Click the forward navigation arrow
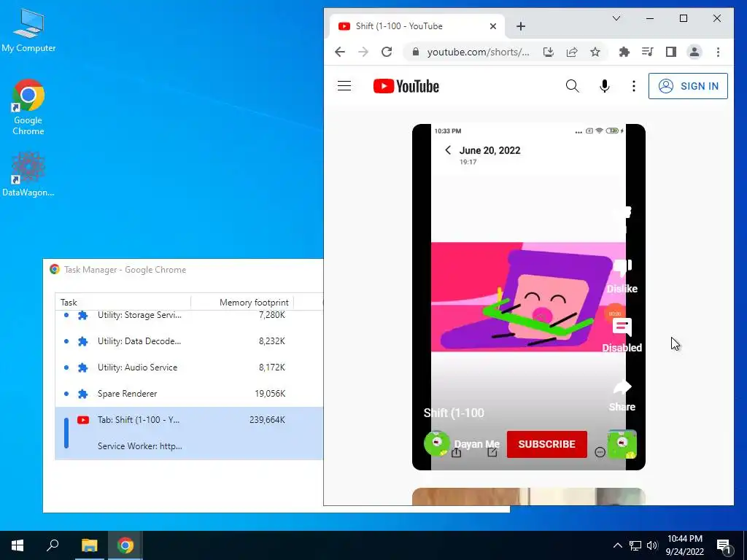747x560 pixels. tap(363, 52)
